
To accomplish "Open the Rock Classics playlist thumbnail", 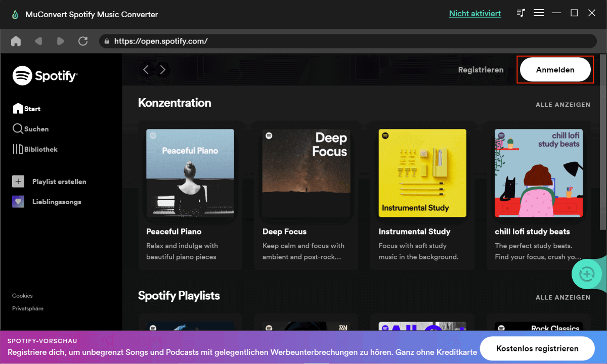I will (x=539, y=327).
